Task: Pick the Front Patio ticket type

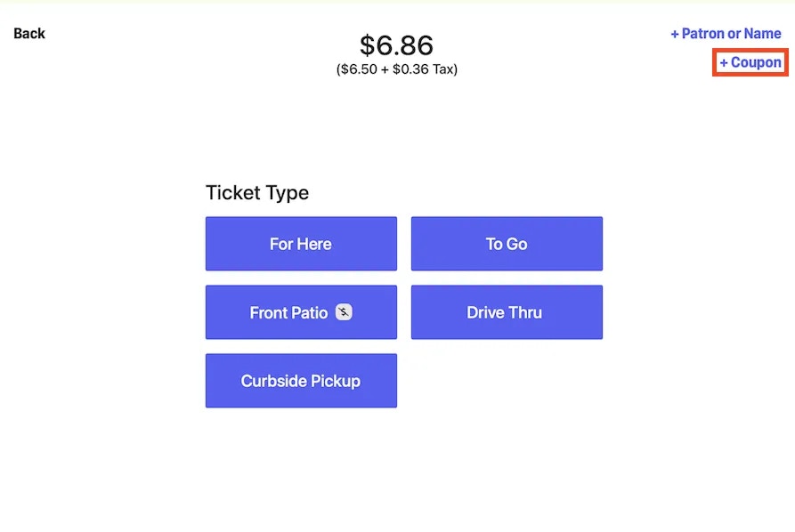Action: click(x=301, y=312)
